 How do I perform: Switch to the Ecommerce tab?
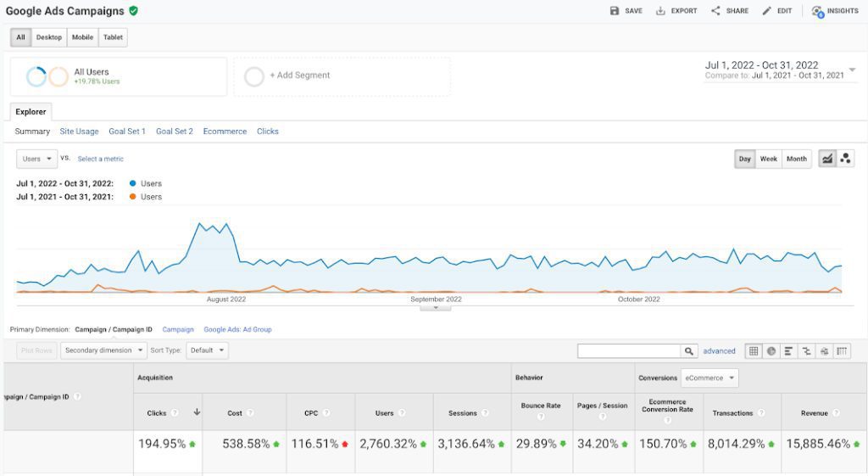225,132
